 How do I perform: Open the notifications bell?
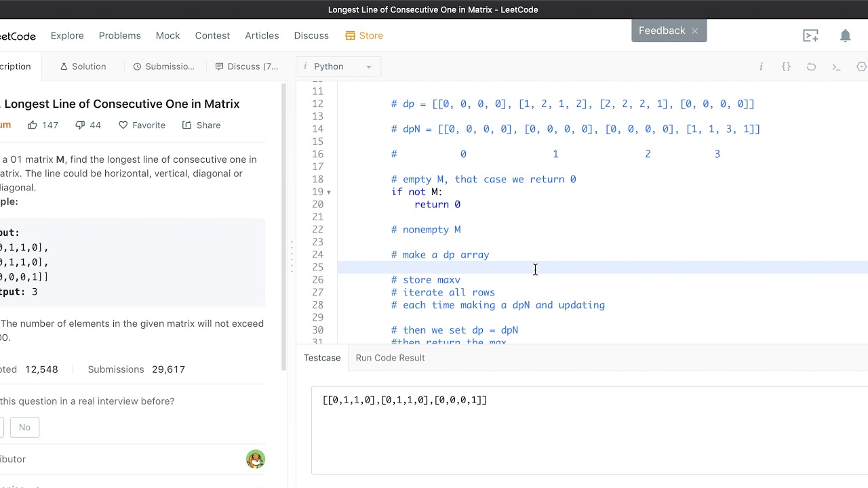click(x=845, y=36)
